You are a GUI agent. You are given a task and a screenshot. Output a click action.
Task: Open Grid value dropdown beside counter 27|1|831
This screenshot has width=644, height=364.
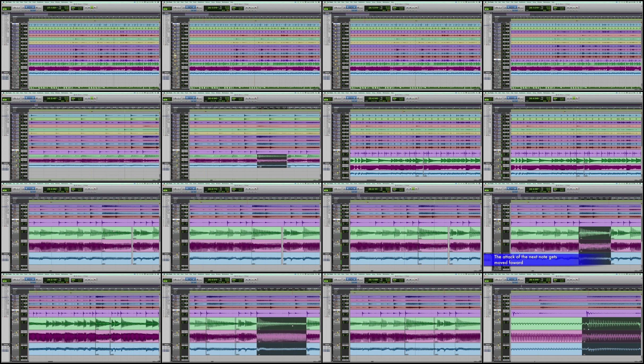80,7
